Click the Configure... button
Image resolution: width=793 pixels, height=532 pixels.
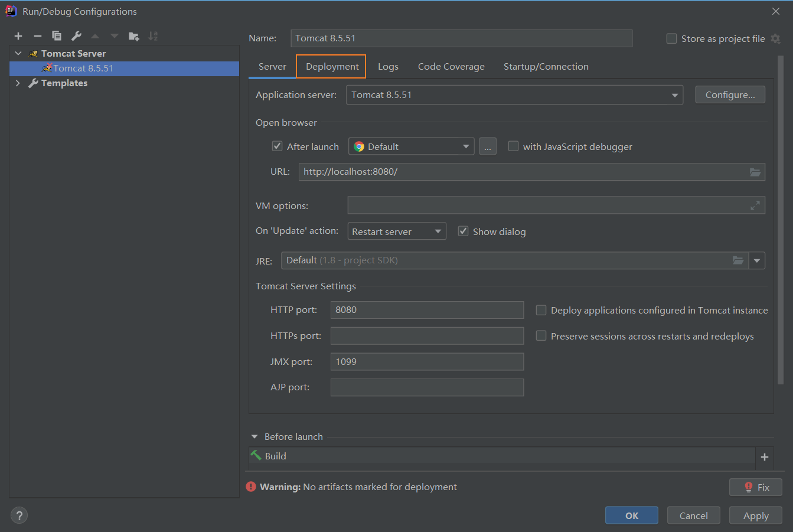(x=730, y=95)
